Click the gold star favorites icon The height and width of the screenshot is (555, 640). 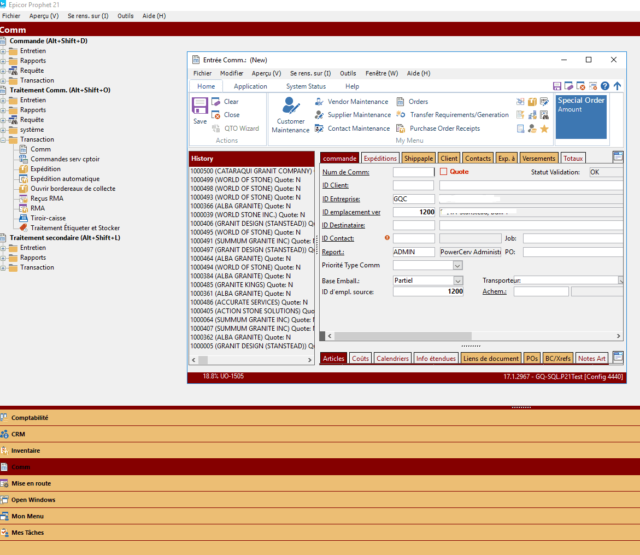(x=544, y=129)
